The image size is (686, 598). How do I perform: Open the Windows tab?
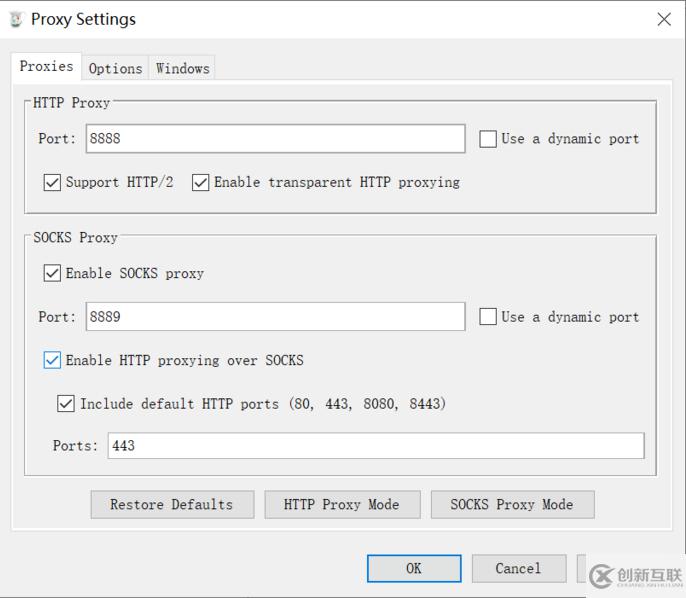(182, 68)
